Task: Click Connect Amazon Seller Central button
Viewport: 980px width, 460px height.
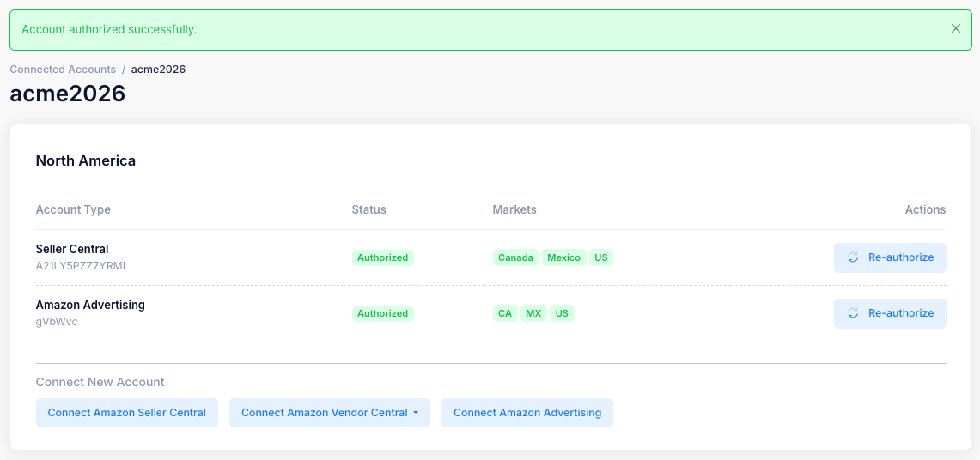Action: (127, 413)
